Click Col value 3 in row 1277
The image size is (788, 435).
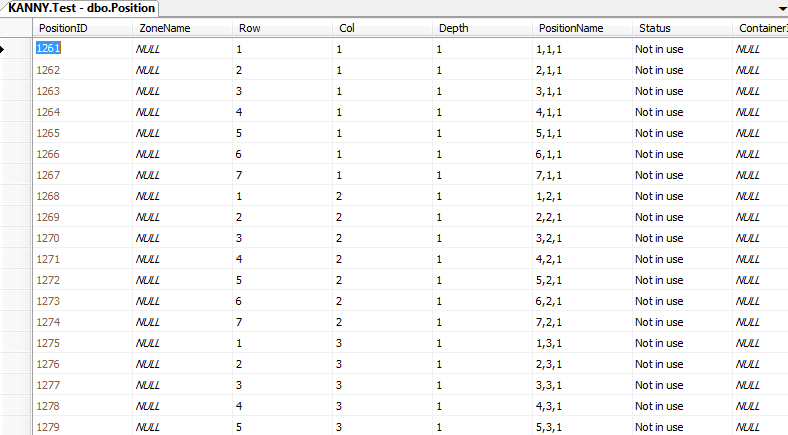click(x=382, y=385)
